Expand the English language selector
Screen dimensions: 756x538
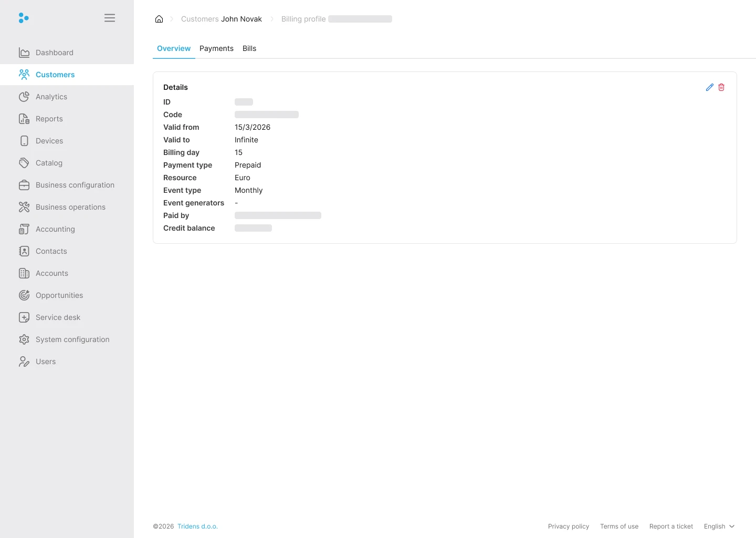[719, 526]
